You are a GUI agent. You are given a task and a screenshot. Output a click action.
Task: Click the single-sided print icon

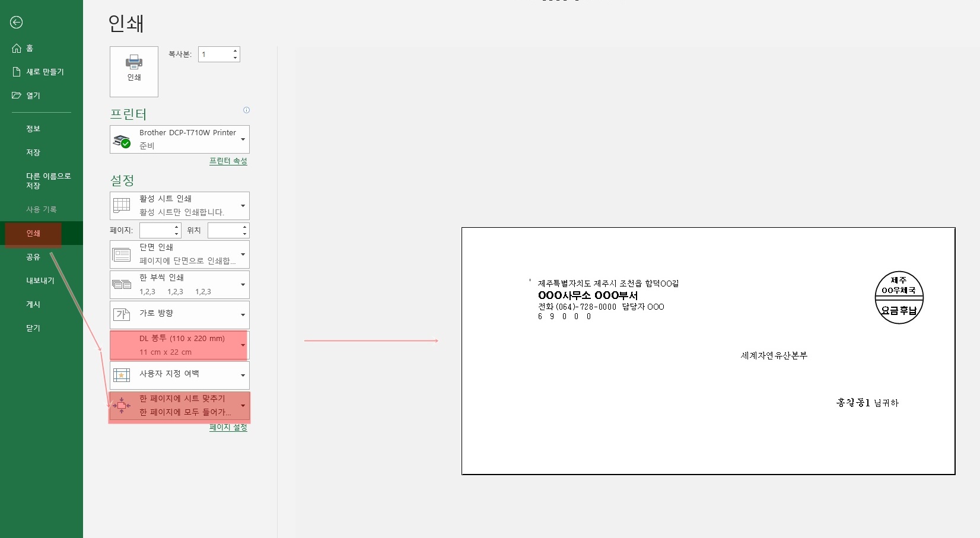[122, 255]
